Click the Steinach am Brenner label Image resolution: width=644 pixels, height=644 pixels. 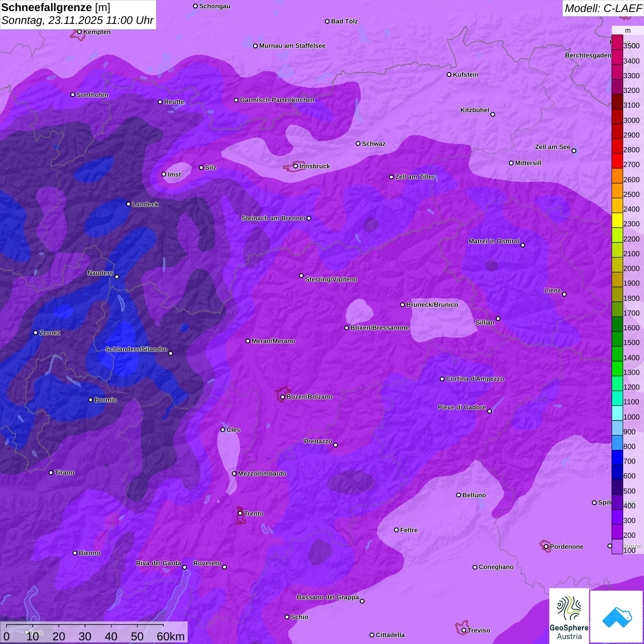(x=273, y=218)
